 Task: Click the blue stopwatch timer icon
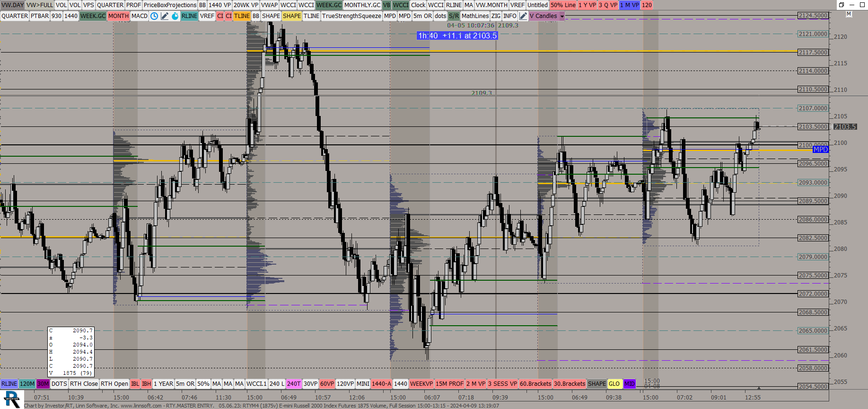175,16
